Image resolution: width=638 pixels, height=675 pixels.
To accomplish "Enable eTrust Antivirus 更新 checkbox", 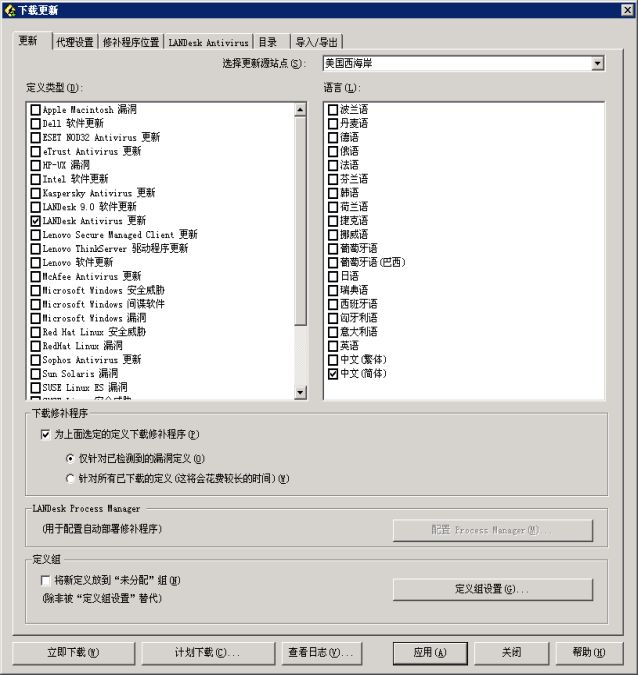I will (x=36, y=152).
